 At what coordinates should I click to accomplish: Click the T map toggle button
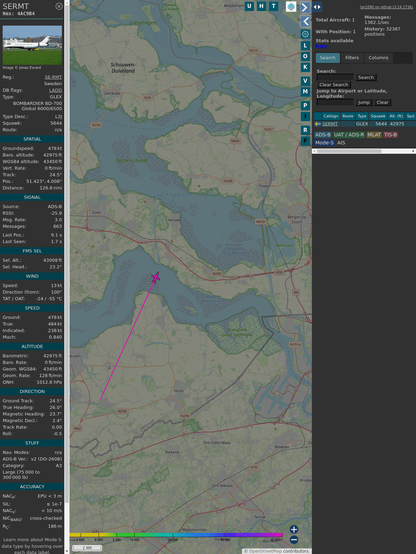274,6
